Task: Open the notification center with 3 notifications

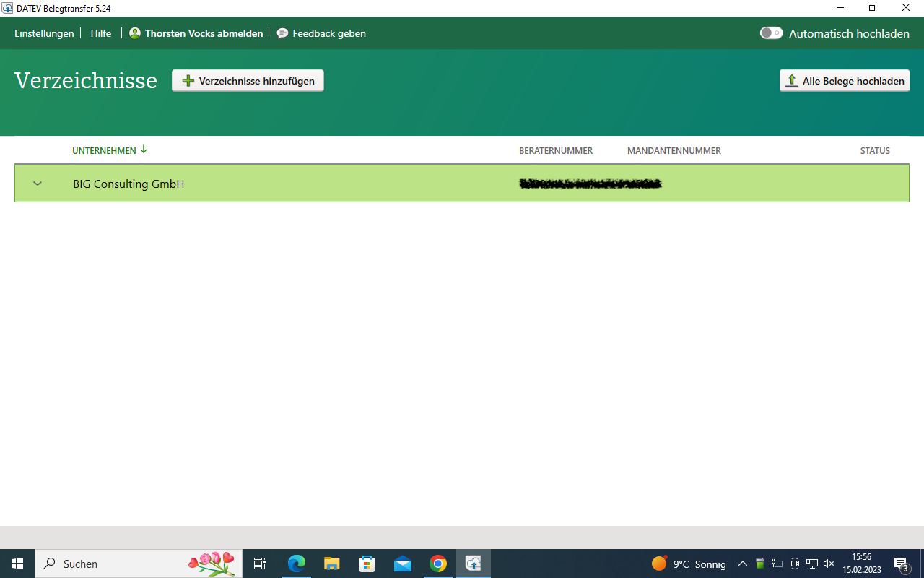Action: 902,564
